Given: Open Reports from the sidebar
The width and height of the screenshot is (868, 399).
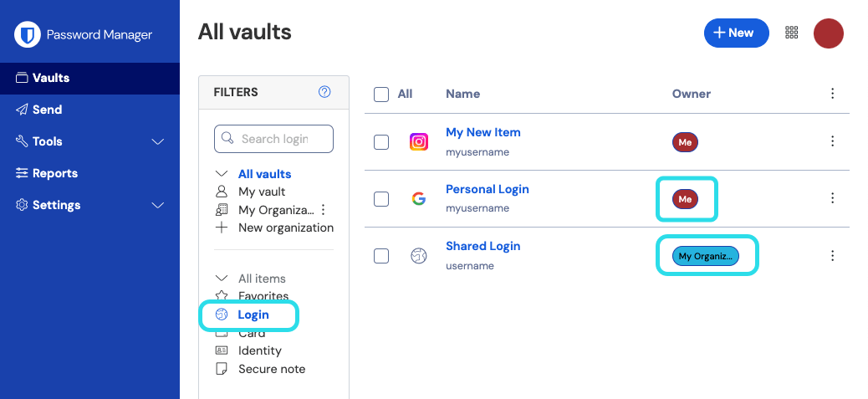Looking at the screenshot, I should [54, 173].
